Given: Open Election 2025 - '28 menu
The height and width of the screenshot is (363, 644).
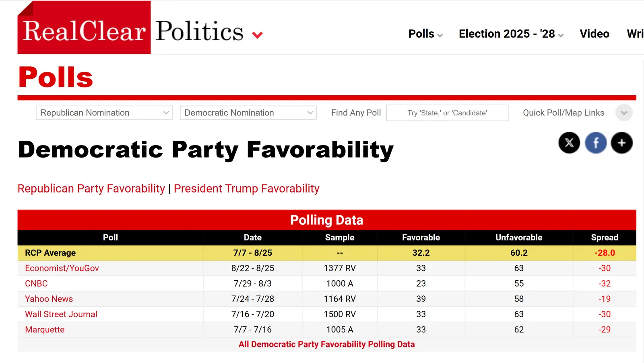Looking at the screenshot, I should (x=510, y=34).
